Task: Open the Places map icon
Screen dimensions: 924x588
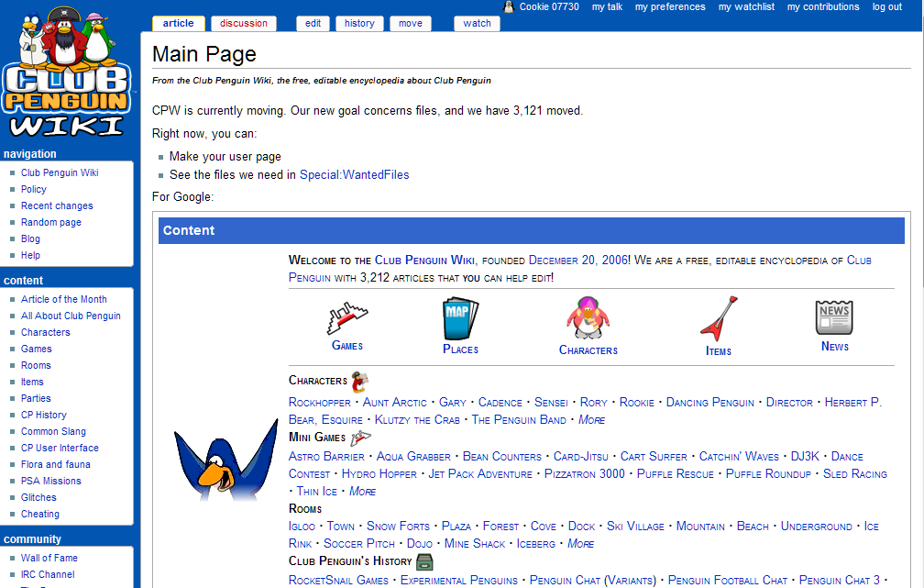Action: click(460, 318)
